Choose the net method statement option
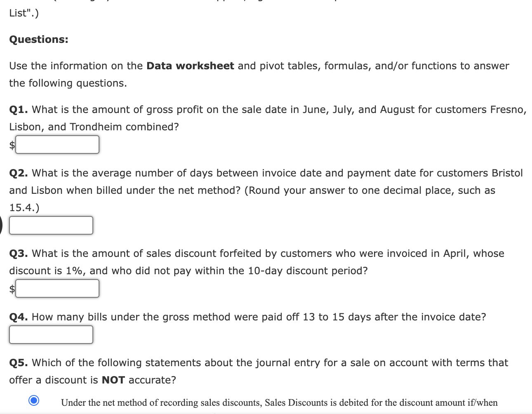Screen dimensions: 532x414 [x=34, y=399]
